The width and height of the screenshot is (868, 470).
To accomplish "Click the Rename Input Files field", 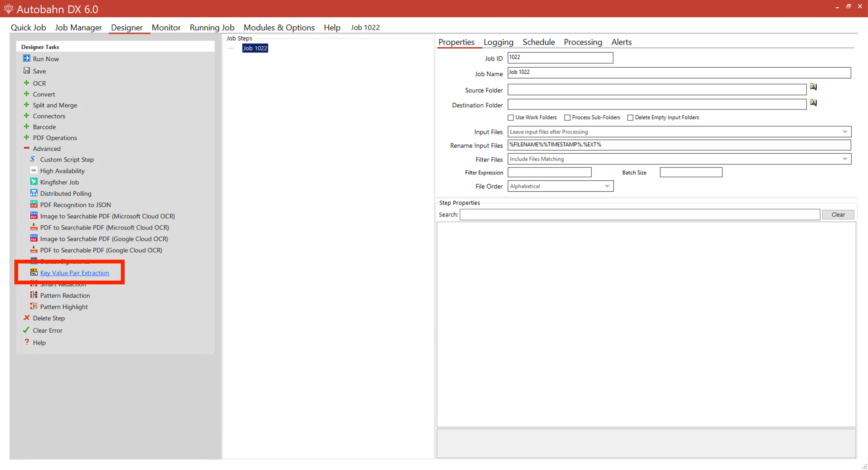I will 679,145.
